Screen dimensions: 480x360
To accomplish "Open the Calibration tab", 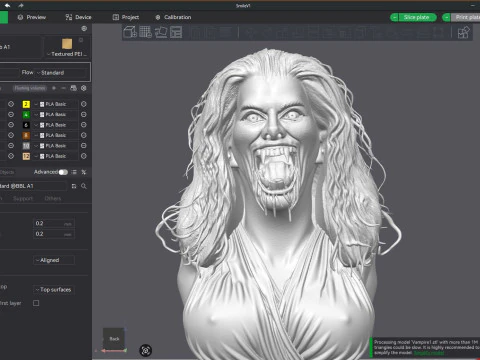I will [x=173, y=17].
